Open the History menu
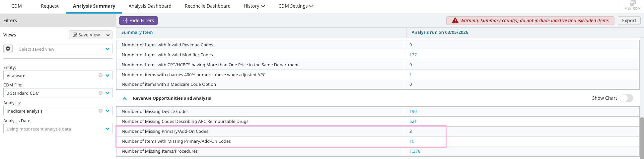 [254, 6]
